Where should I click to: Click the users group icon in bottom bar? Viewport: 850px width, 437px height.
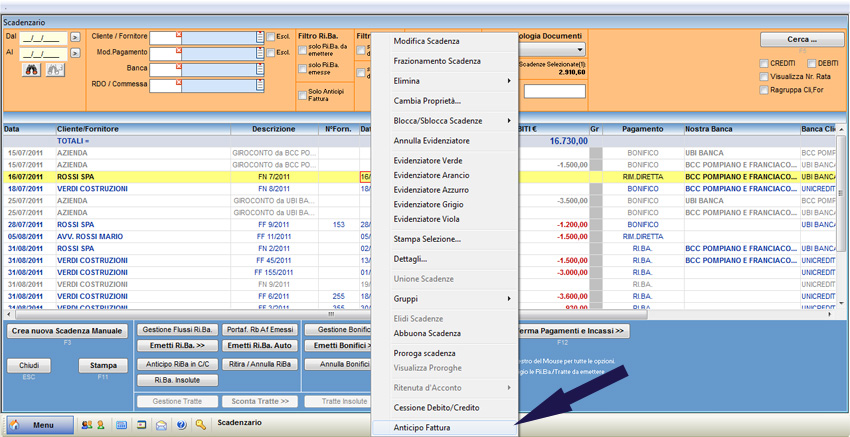pyautogui.click(x=86, y=425)
